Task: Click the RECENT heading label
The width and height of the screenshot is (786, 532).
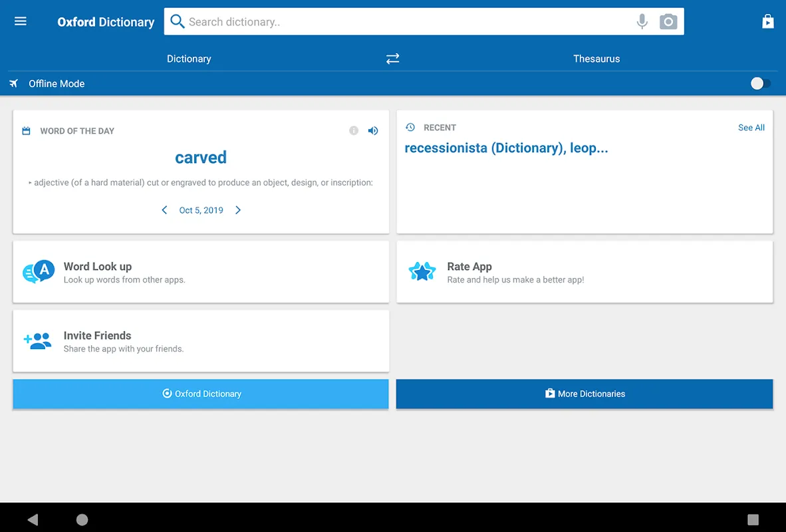Action: tap(440, 128)
